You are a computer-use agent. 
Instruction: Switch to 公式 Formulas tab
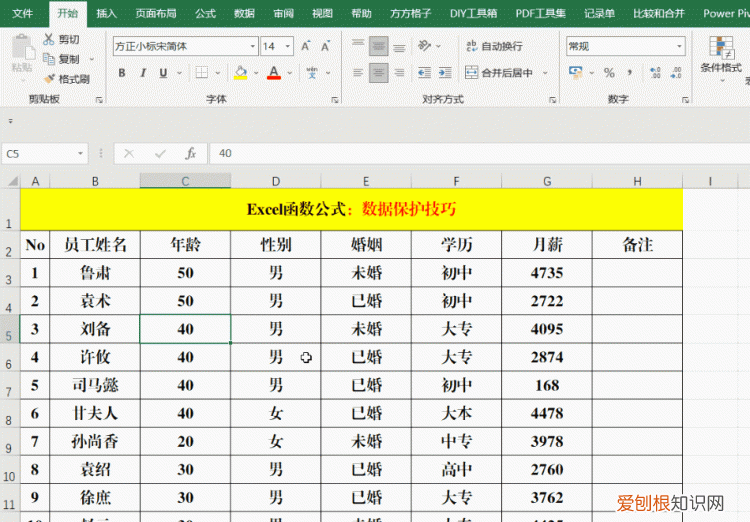coord(205,13)
